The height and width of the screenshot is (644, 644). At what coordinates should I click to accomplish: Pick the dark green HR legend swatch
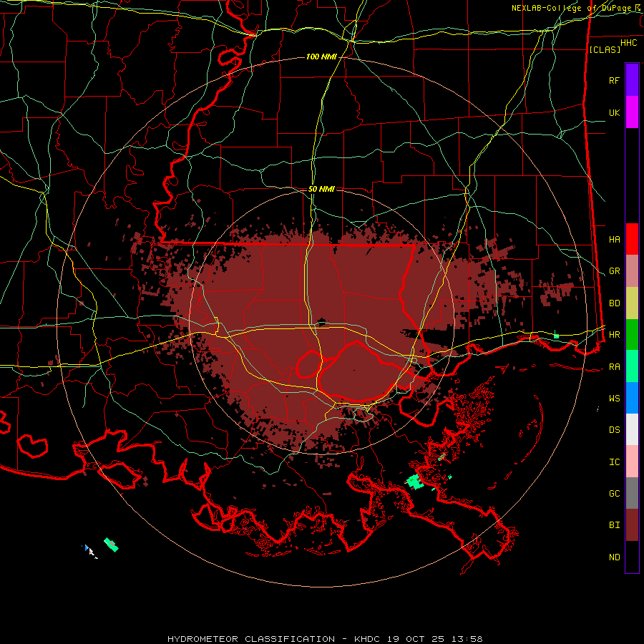632,335
